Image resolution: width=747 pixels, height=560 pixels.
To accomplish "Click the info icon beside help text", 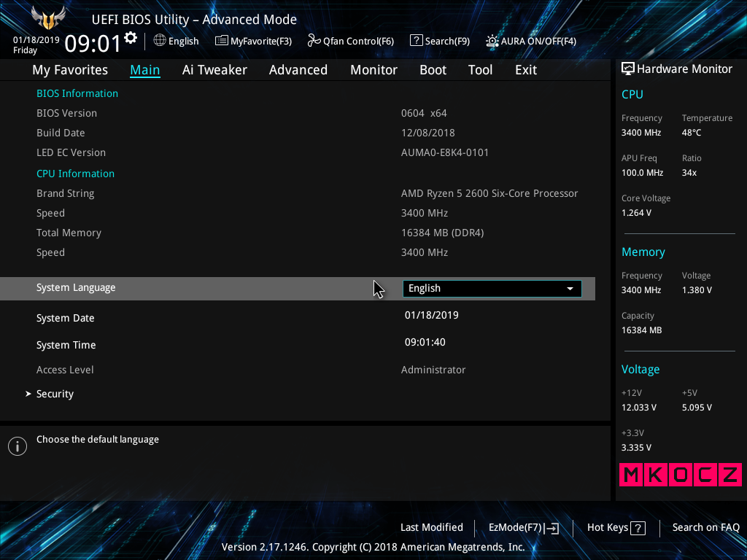I will pos(18,446).
